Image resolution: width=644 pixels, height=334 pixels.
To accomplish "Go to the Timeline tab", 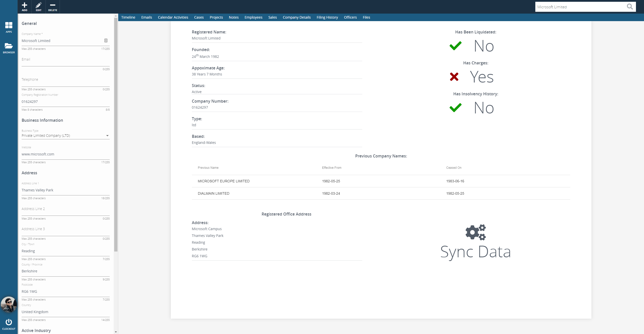I will (128, 17).
